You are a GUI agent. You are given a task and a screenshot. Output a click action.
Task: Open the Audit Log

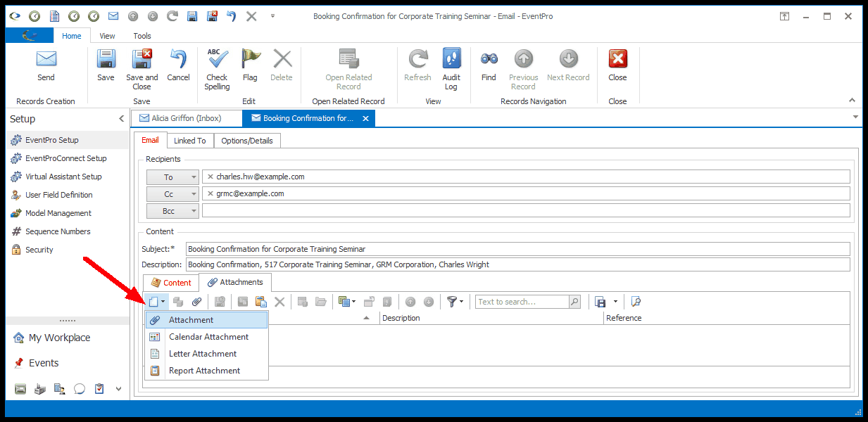[451, 70]
